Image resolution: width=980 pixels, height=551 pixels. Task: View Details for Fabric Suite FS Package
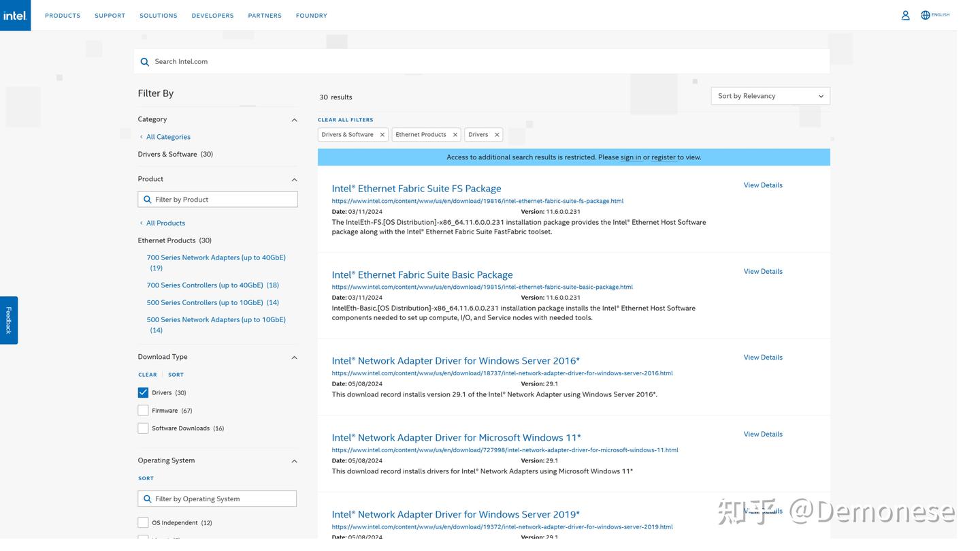(763, 185)
